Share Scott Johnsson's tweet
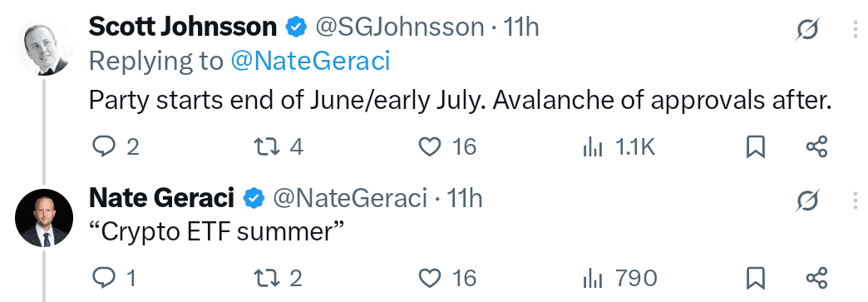Viewport: 868px width, 302px height. point(816,147)
